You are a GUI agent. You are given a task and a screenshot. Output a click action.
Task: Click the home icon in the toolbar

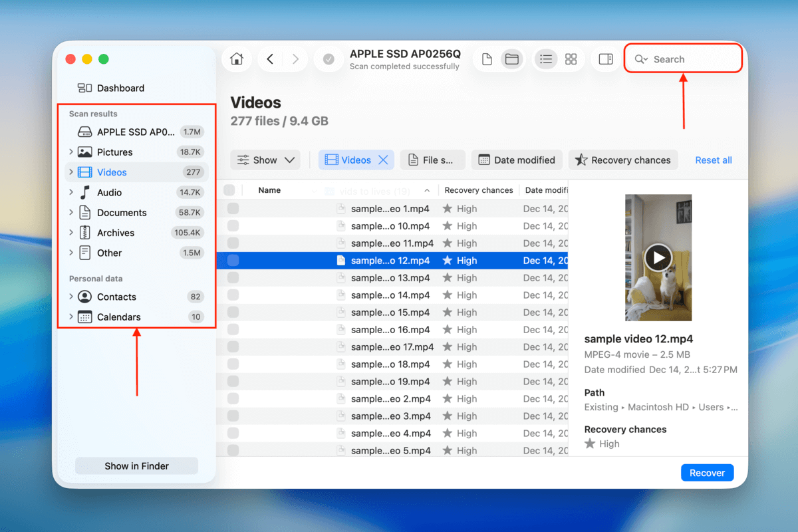[x=237, y=59]
